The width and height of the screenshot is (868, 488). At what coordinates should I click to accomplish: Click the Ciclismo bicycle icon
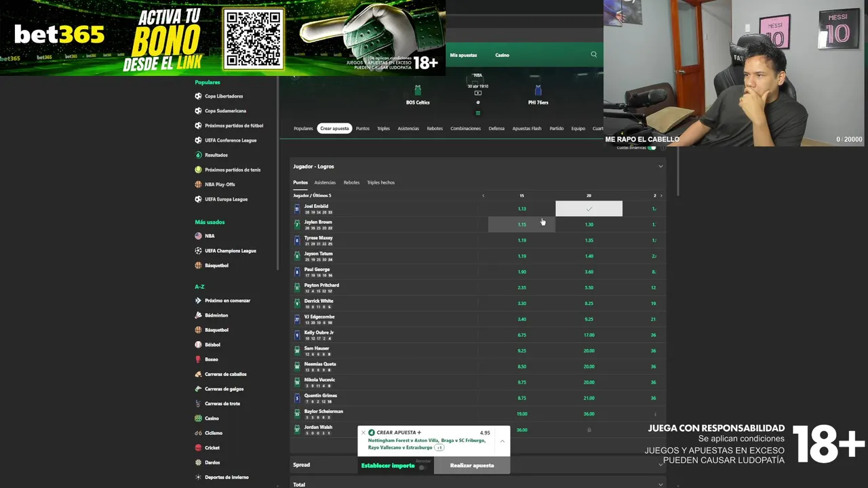click(x=198, y=433)
